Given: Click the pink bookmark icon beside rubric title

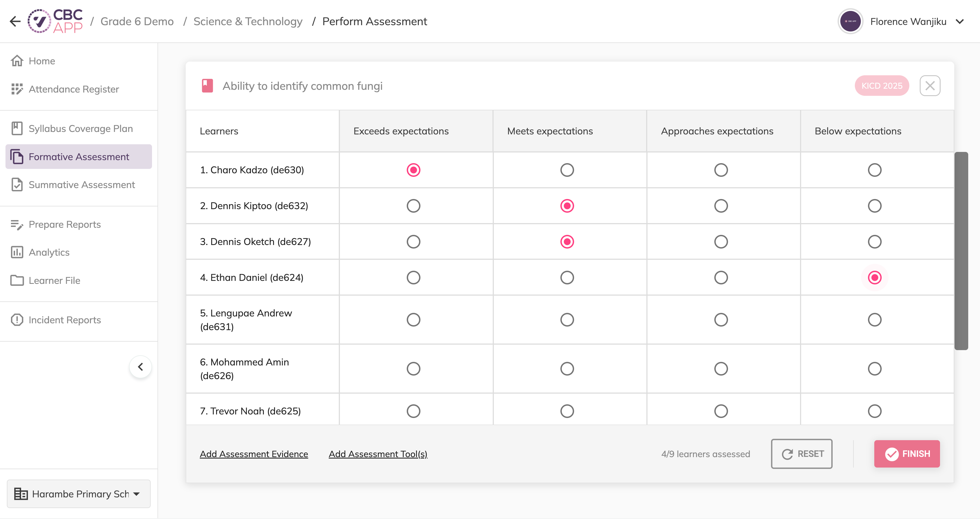Looking at the screenshot, I should 207,86.
